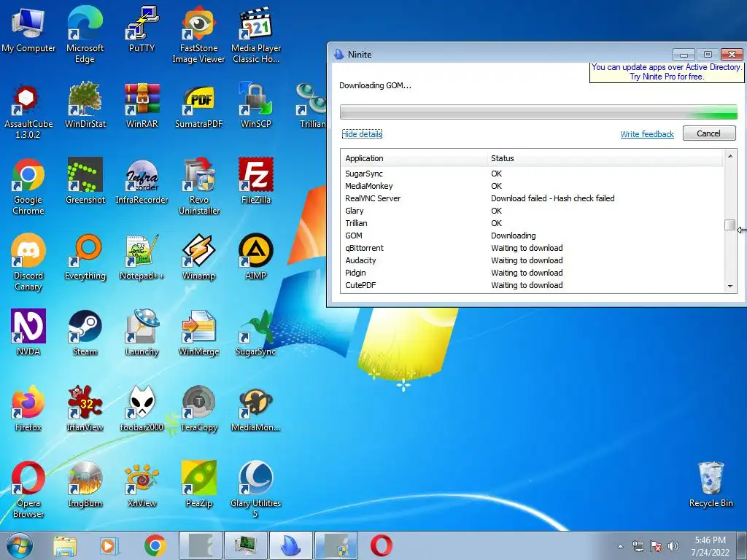The height and width of the screenshot is (560, 747).
Task: Click the scroll up arrow in details list
Action: tap(729, 156)
